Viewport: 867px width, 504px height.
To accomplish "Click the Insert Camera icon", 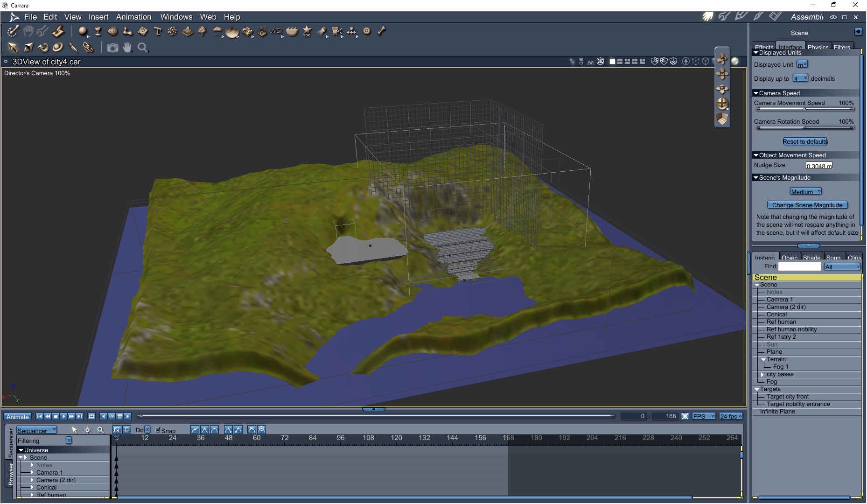I will [x=337, y=31].
